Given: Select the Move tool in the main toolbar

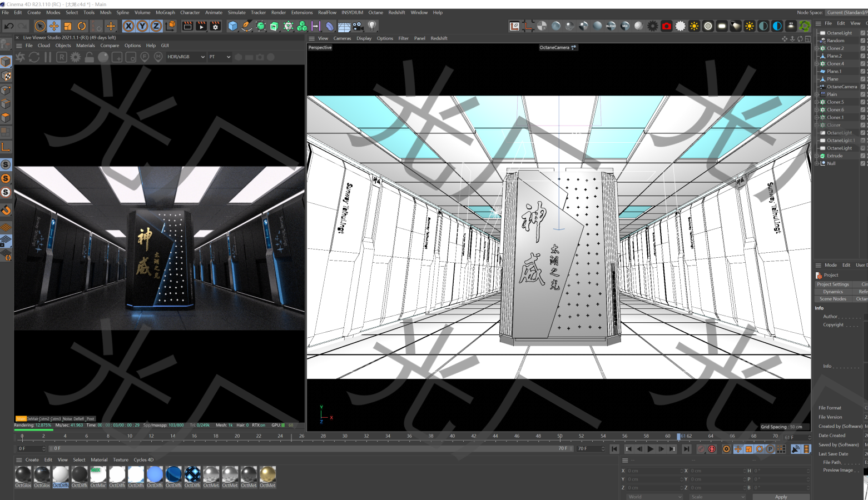Looking at the screenshot, I should click(53, 26).
